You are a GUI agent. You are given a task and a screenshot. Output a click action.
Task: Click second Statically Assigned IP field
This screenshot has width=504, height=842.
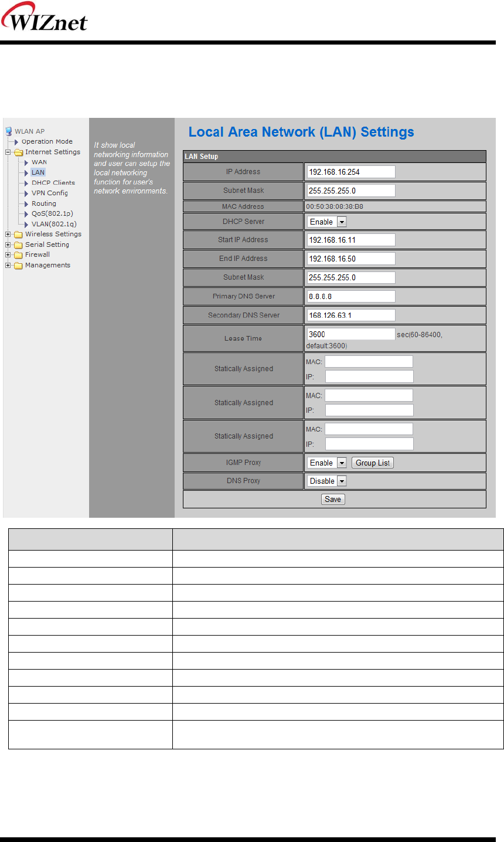(x=369, y=410)
